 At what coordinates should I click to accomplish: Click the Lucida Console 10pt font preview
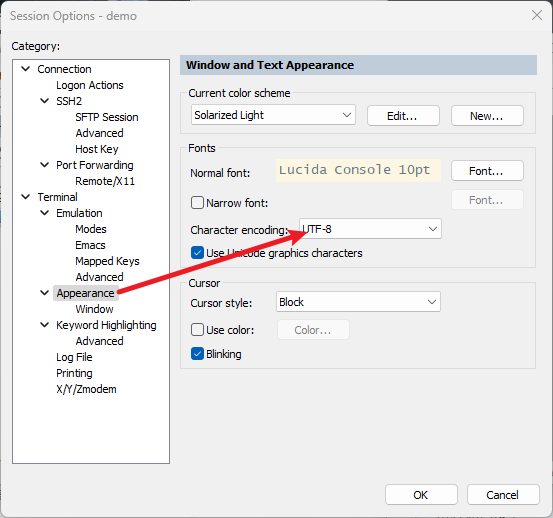coord(358,170)
